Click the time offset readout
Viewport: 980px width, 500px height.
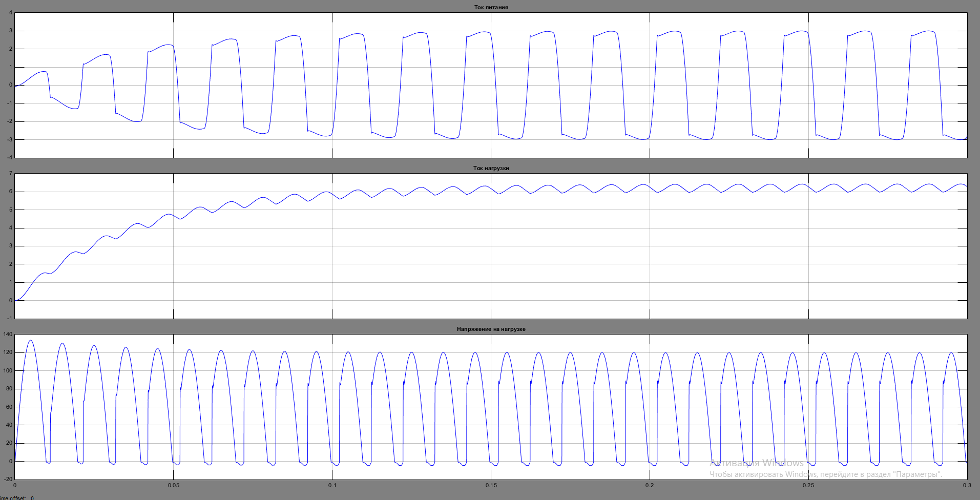coord(17,497)
